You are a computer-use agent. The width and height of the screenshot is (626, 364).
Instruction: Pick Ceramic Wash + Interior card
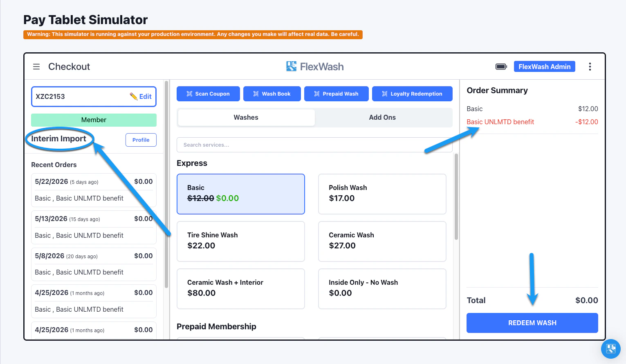coord(241,289)
